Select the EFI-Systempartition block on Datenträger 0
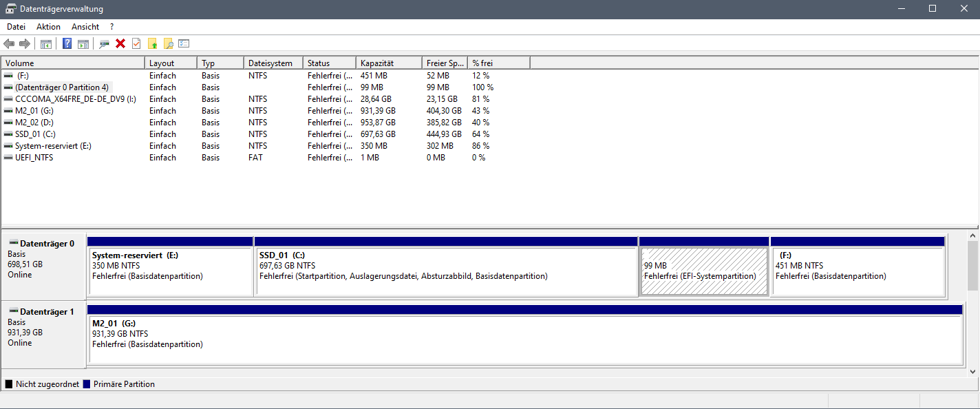Viewport: 980px width, 409px height. (704, 269)
